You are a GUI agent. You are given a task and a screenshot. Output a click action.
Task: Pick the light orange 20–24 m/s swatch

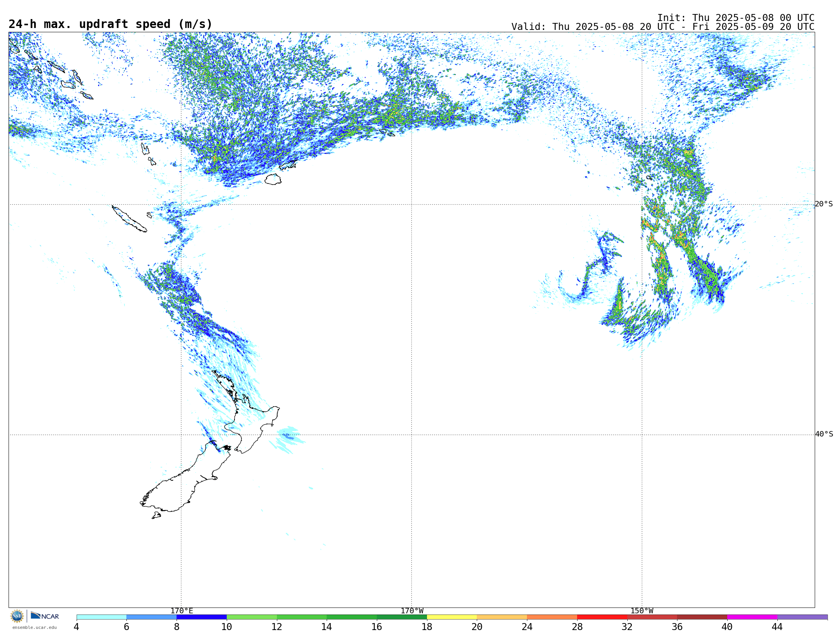pyautogui.click(x=502, y=617)
